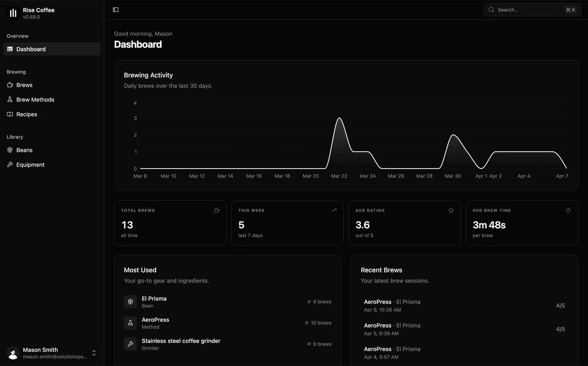
Task: Toggle the sidebar collapse icon
Action: 116,10
